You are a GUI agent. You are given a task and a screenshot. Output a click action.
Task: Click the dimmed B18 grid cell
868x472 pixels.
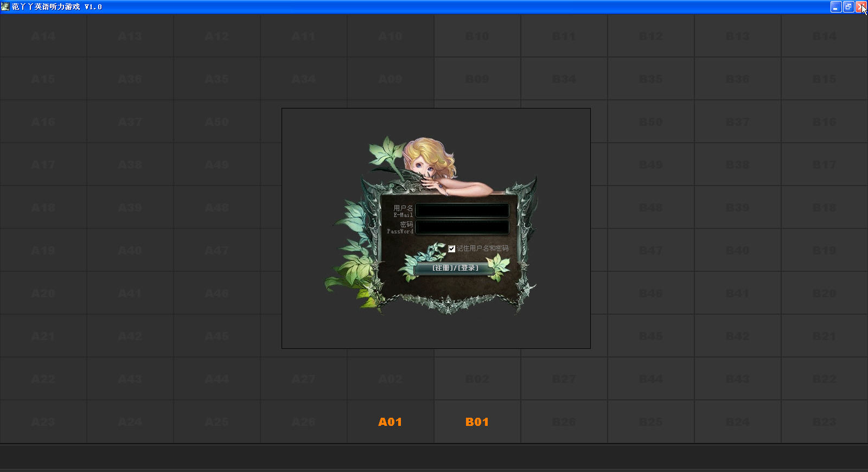tap(825, 207)
